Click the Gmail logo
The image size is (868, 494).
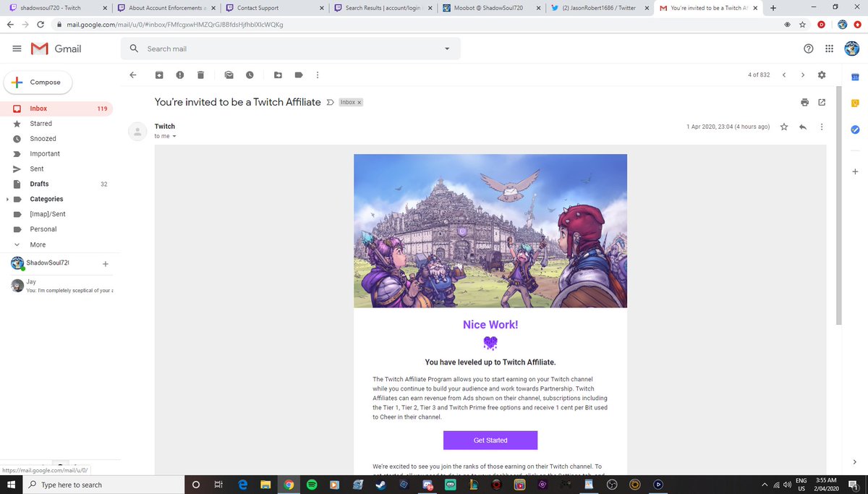tap(56, 48)
